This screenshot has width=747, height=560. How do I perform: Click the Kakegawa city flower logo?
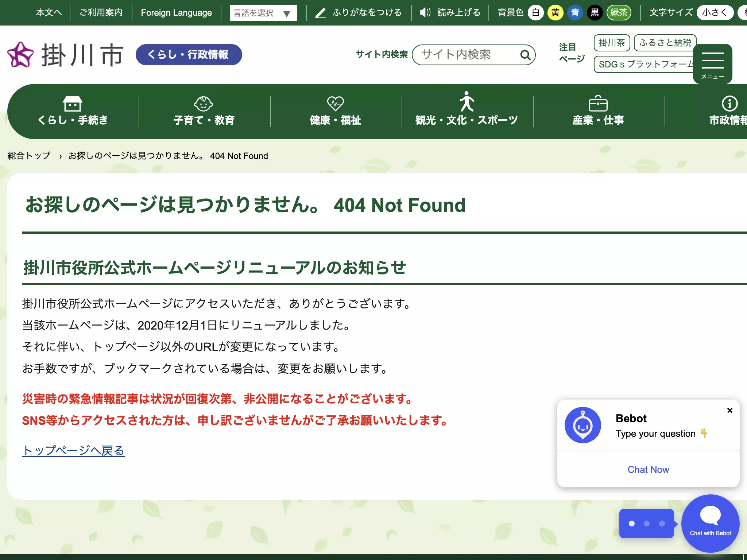point(20,55)
